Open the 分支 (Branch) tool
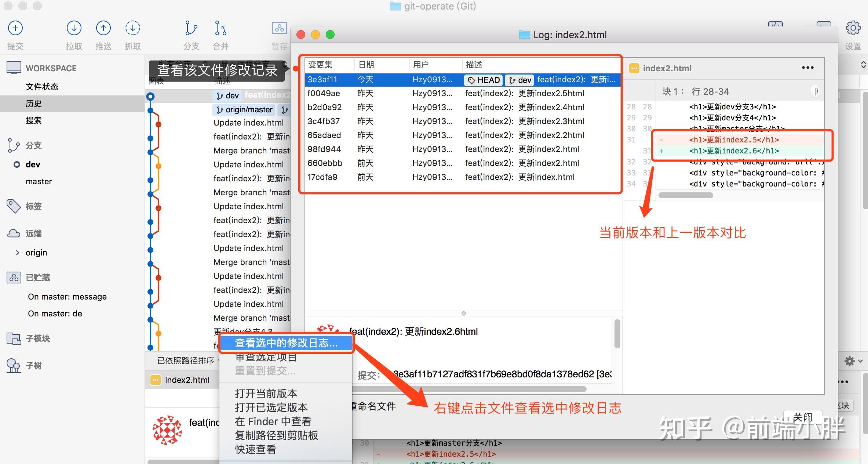The image size is (868, 464). coord(191,28)
